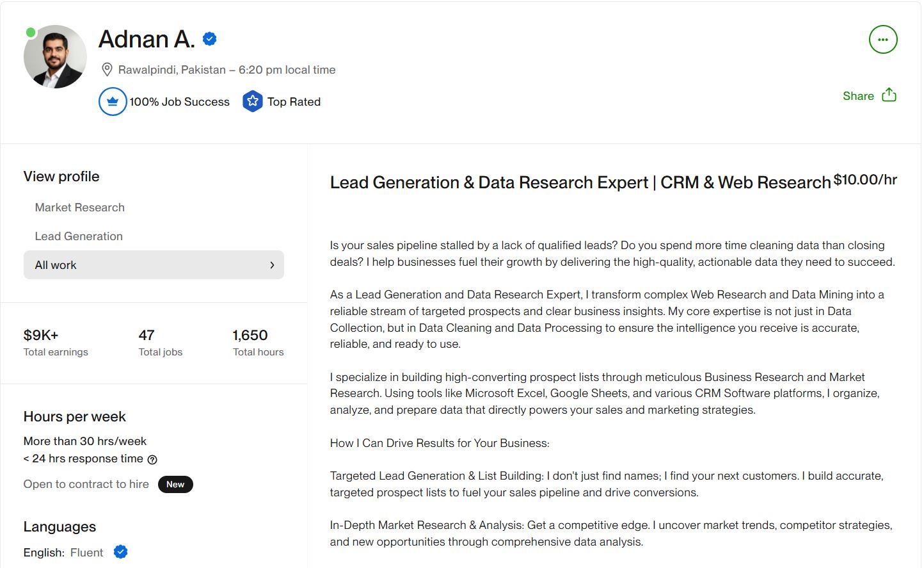Open Adnan's profile photo
This screenshot has width=924, height=568.
(56, 58)
